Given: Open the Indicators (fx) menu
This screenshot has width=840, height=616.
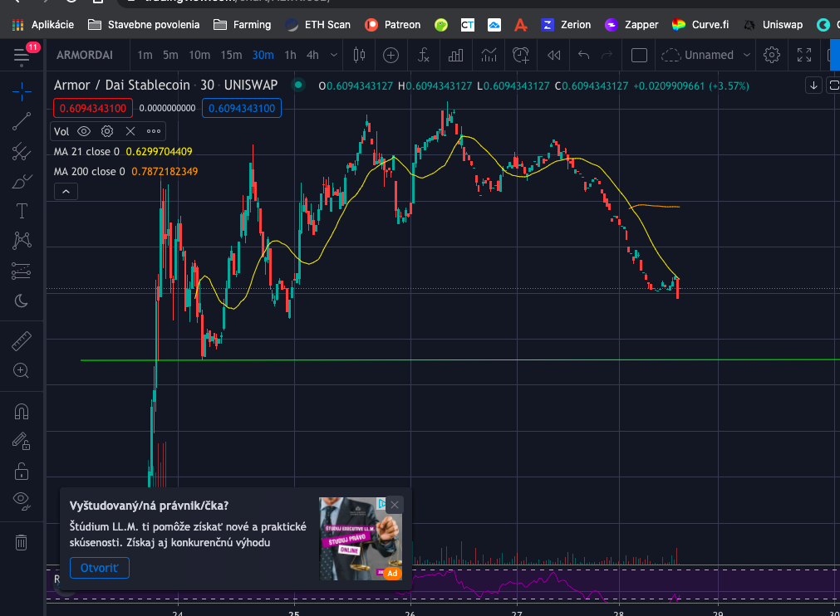Looking at the screenshot, I should (x=424, y=56).
